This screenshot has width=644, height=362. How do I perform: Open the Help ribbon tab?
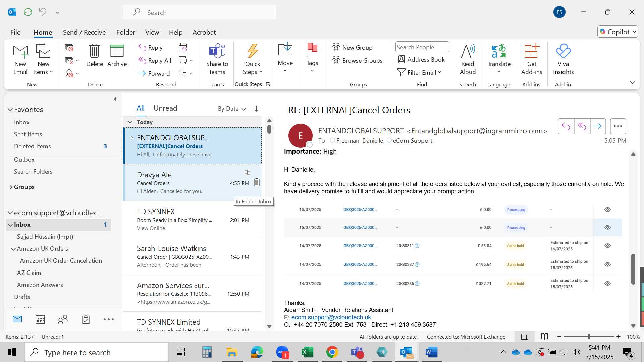tap(176, 32)
